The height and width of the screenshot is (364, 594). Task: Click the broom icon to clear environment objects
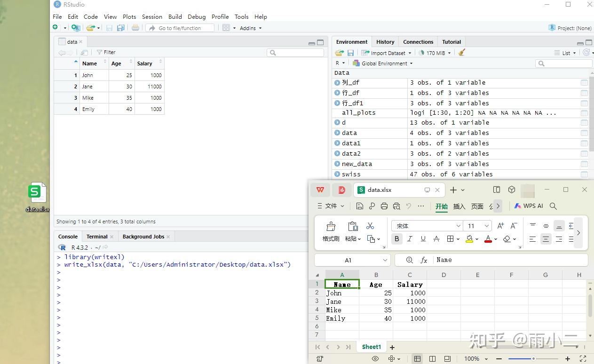(x=461, y=53)
